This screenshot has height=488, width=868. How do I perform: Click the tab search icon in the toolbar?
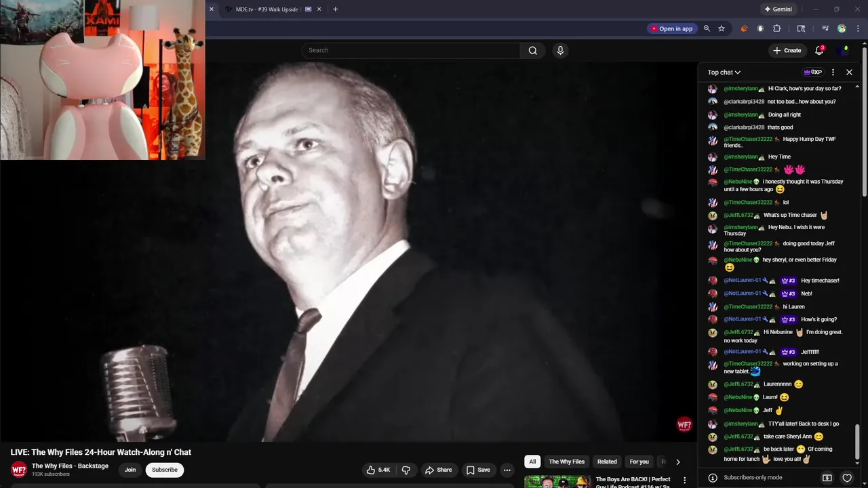tap(801, 28)
